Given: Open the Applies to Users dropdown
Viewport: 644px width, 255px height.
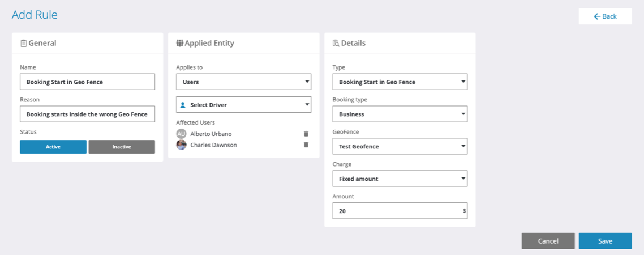Looking at the screenshot, I should tap(243, 82).
